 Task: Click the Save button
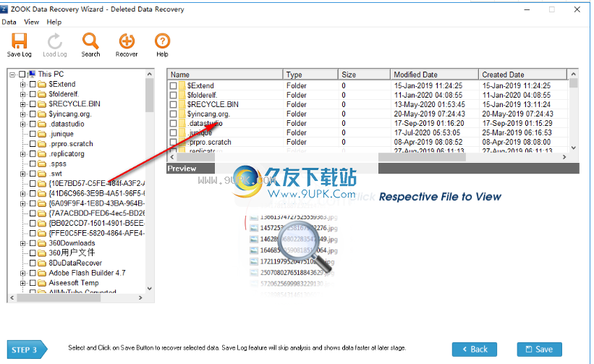(540, 350)
